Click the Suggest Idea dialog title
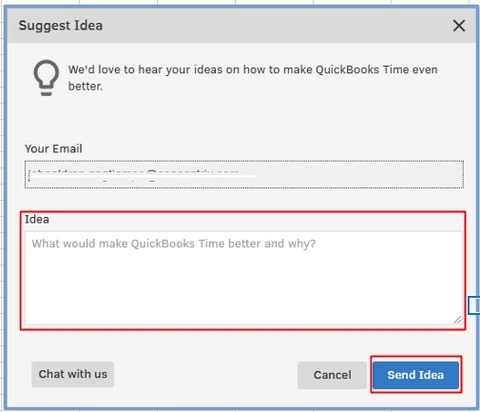 (x=61, y=26)
